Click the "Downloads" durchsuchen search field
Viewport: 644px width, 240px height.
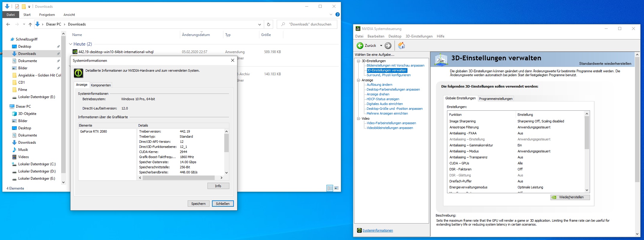click(x=307, y=24)
